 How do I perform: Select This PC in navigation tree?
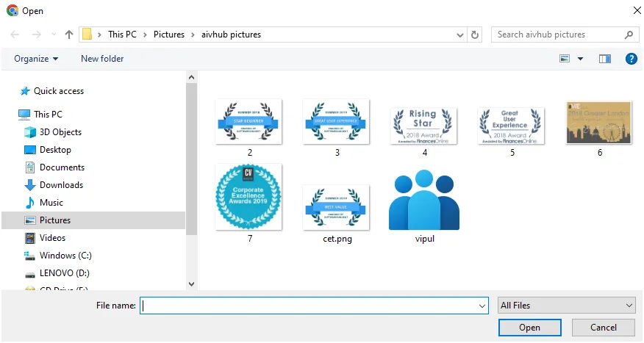pos(48,115)
